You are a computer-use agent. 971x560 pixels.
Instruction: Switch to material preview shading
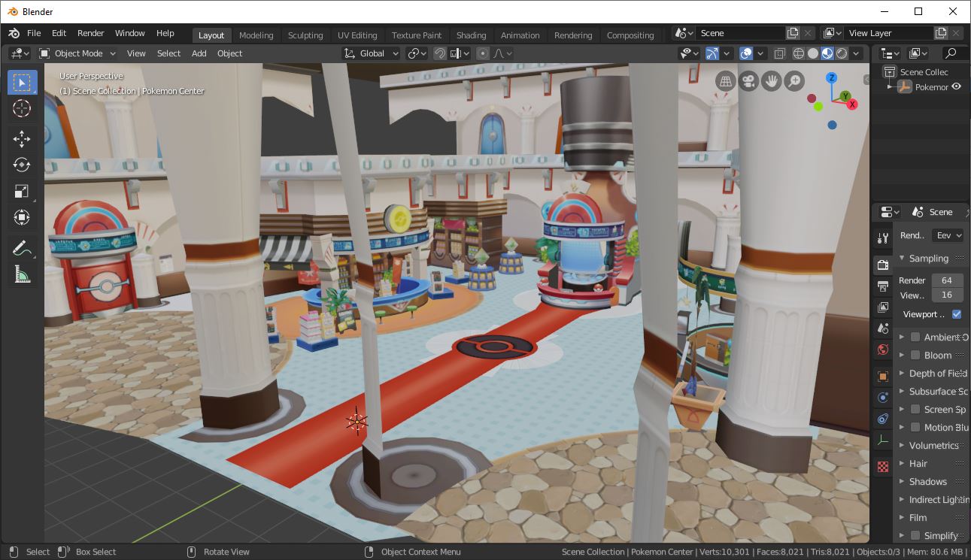[827, 53]
